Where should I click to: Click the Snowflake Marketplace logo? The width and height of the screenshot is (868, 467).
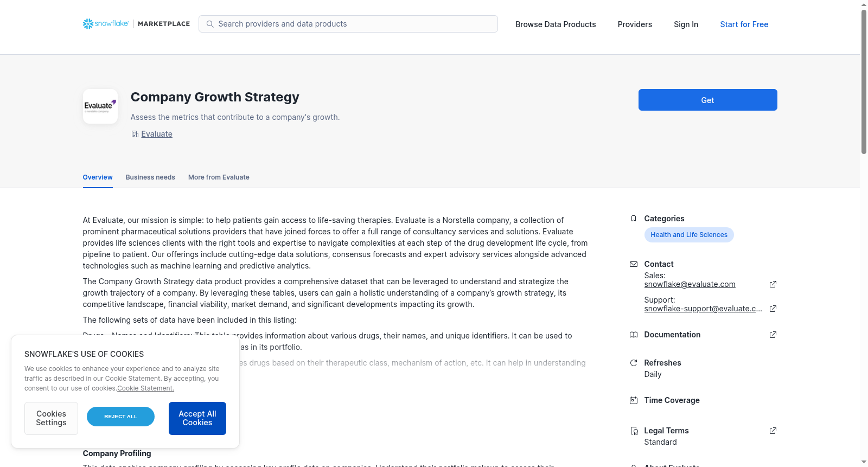(x=136, y=24)
